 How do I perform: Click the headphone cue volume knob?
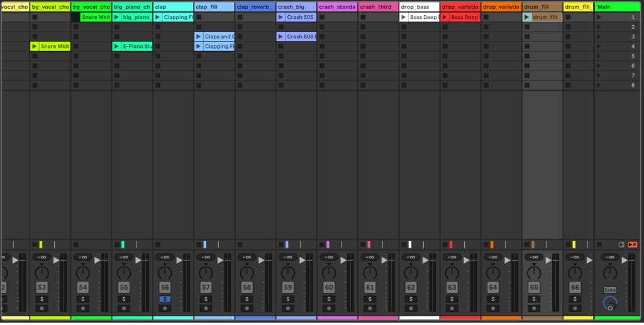(x=610, y=304)
